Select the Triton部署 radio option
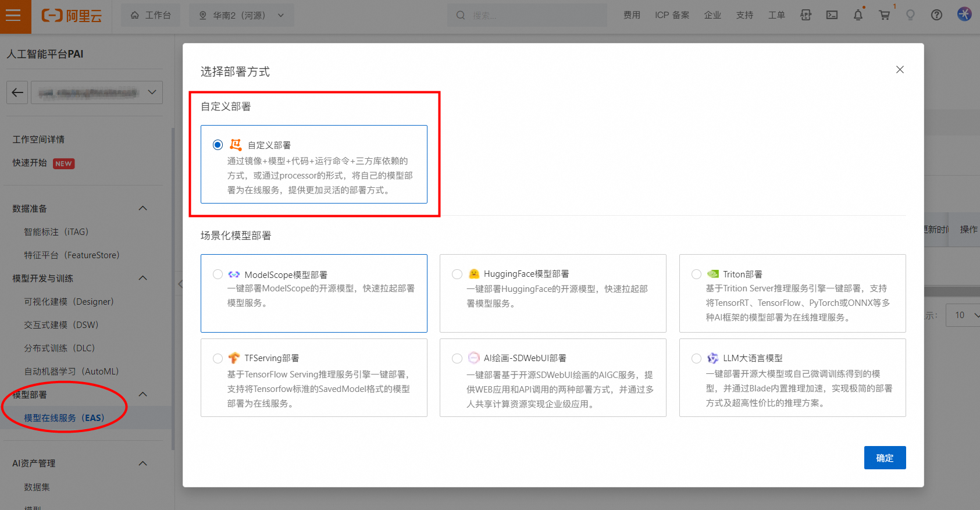Viewport: 980px width, 510px height. click(696, 274)
